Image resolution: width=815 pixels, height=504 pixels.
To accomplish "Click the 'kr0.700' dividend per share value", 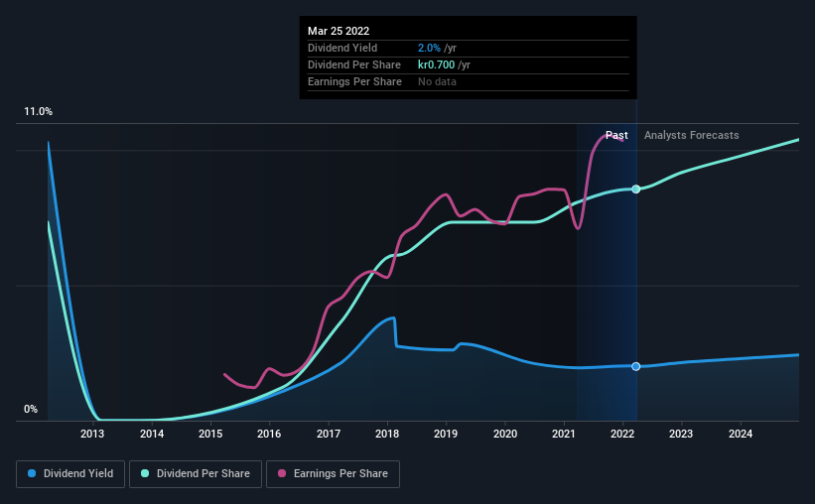I will click(436, 64).
